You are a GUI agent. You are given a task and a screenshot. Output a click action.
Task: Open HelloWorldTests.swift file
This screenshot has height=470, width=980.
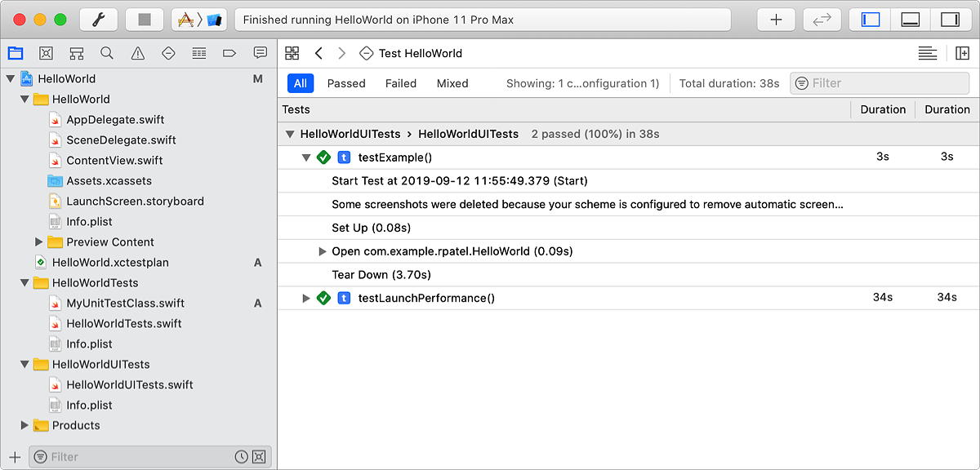click(124, 324)
